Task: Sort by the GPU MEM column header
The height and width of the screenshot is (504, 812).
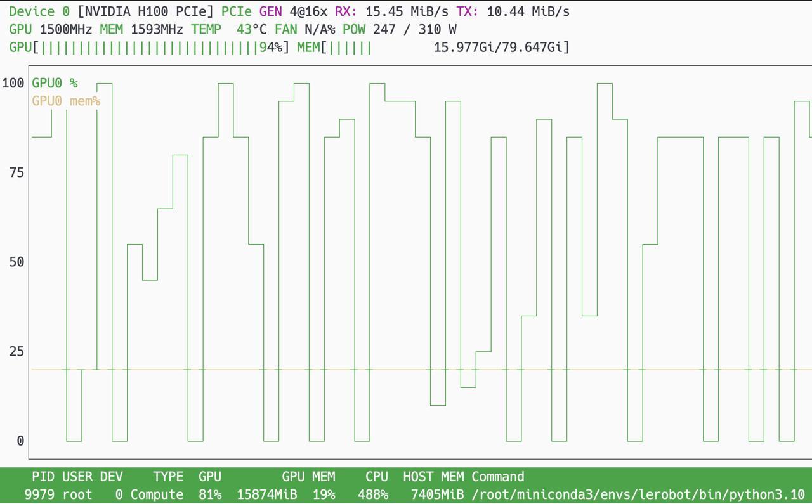Action: tap(308, 477)
